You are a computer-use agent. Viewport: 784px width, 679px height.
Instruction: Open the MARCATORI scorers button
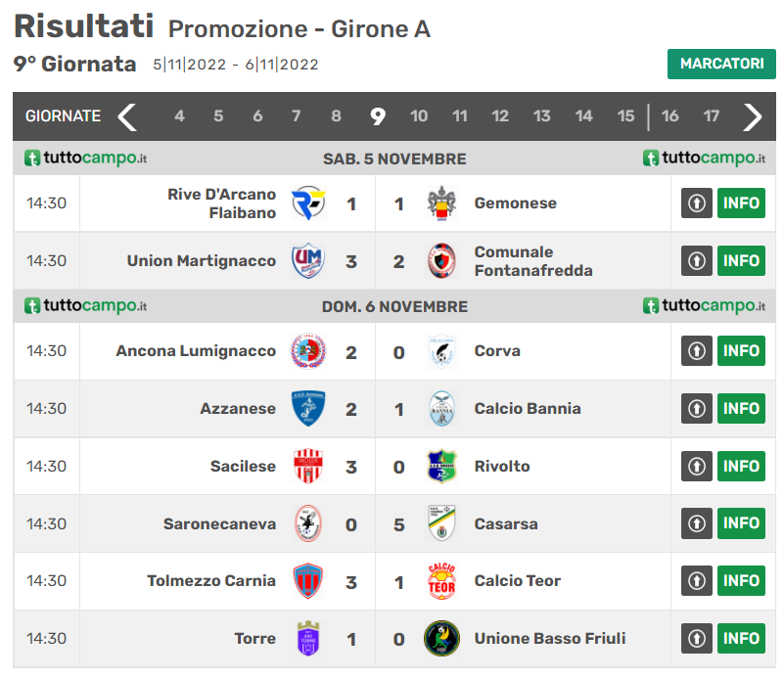pos(721,64)
